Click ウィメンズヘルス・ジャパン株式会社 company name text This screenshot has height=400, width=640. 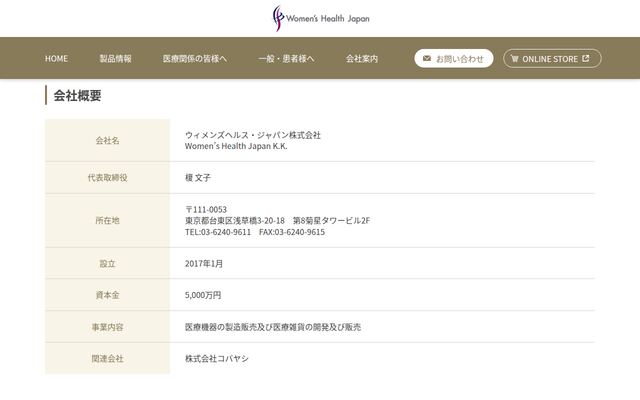click(x=253, y=135)
